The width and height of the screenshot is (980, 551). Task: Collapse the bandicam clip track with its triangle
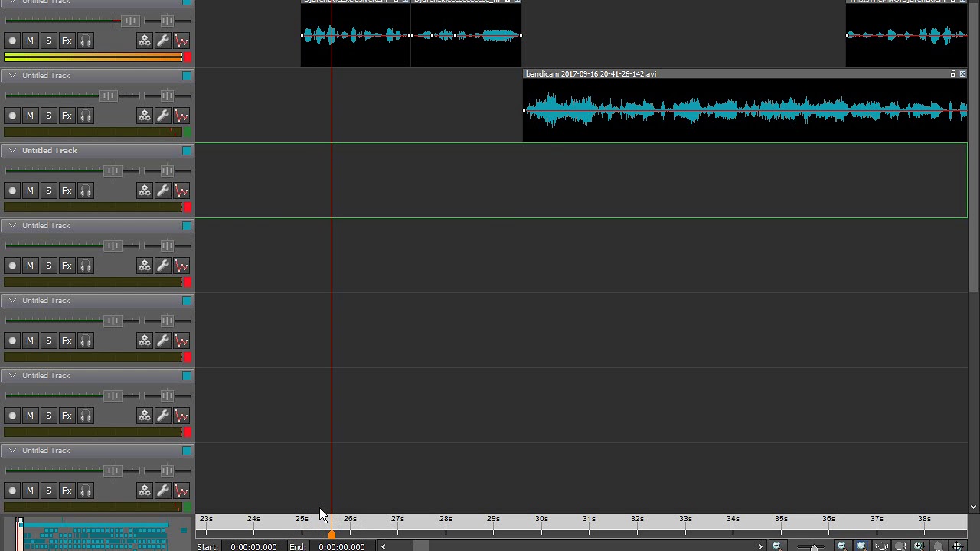click(x=12, y=75)
